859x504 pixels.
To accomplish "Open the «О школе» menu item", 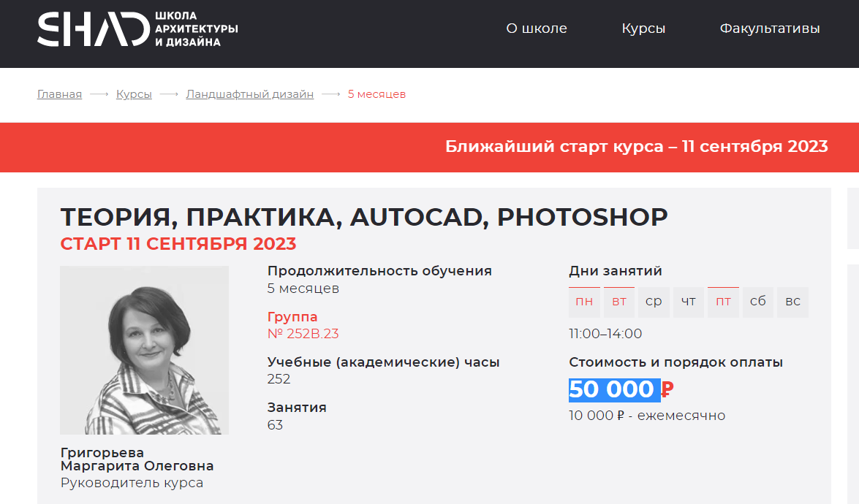I will pyautogui.click(x=537, y=28).
